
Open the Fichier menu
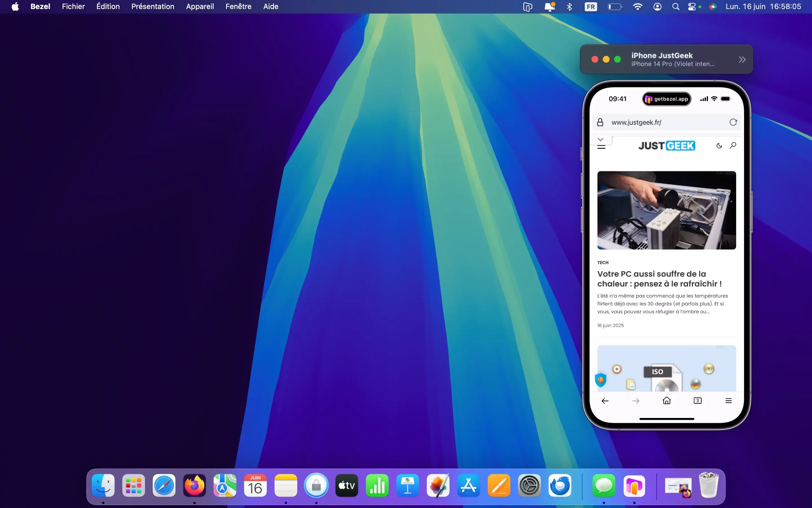73,7
